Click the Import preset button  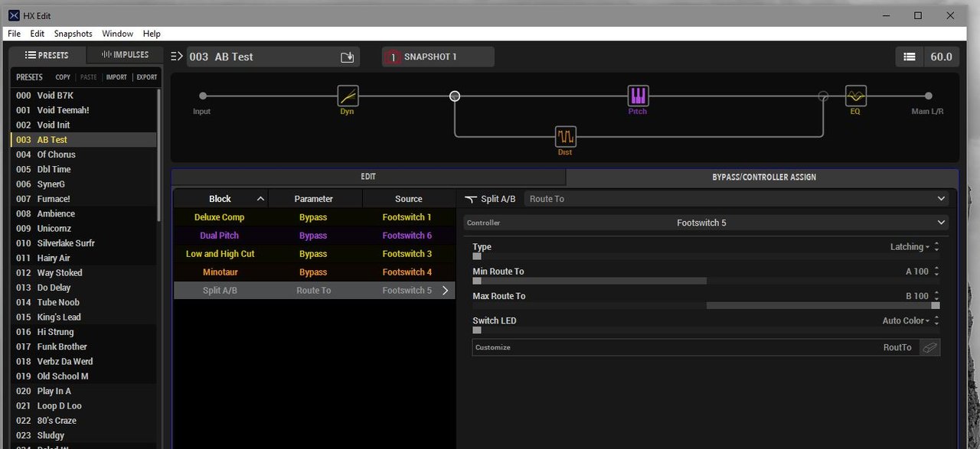point(116,77)
